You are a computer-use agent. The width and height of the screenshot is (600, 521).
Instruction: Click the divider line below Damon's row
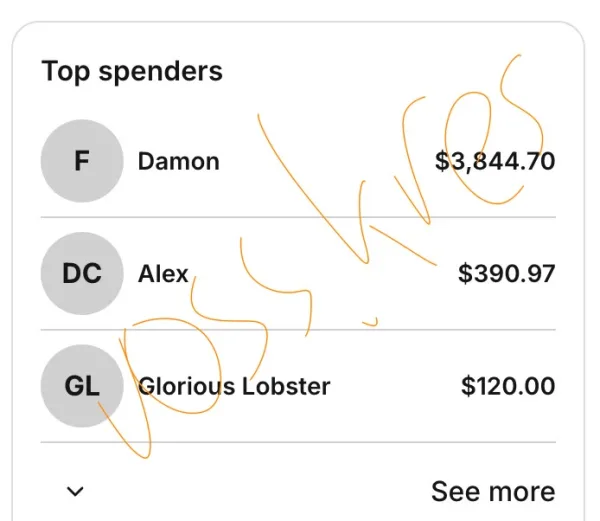point(298,217)
